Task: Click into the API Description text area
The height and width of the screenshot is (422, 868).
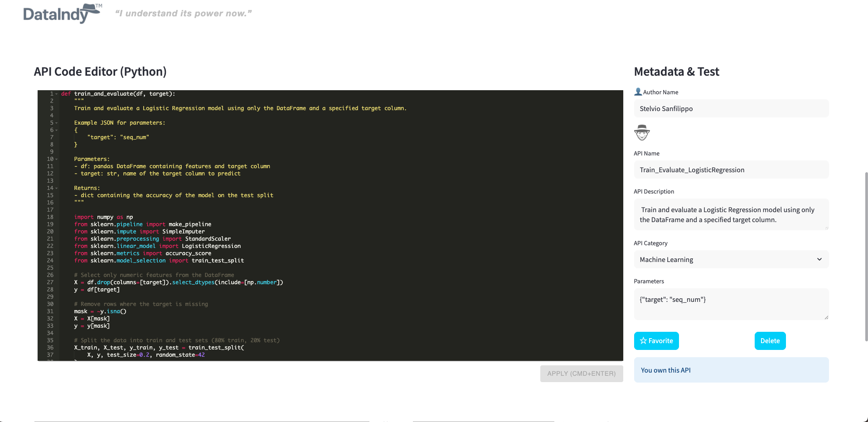Action: coord(731,214)
